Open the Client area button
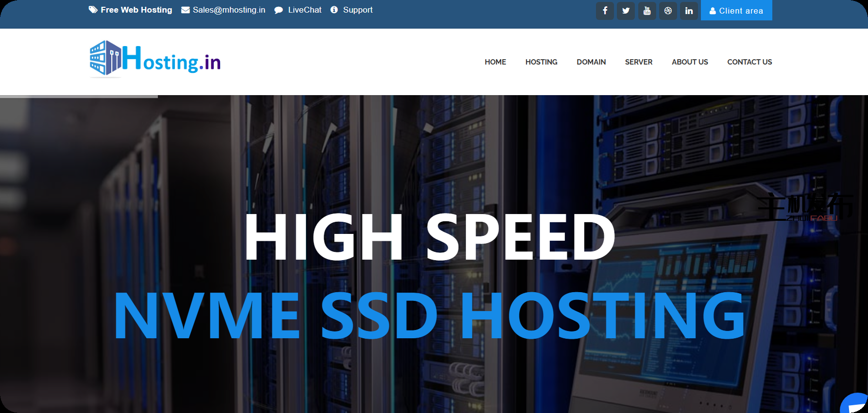The image size is (868, 413). 736,11
